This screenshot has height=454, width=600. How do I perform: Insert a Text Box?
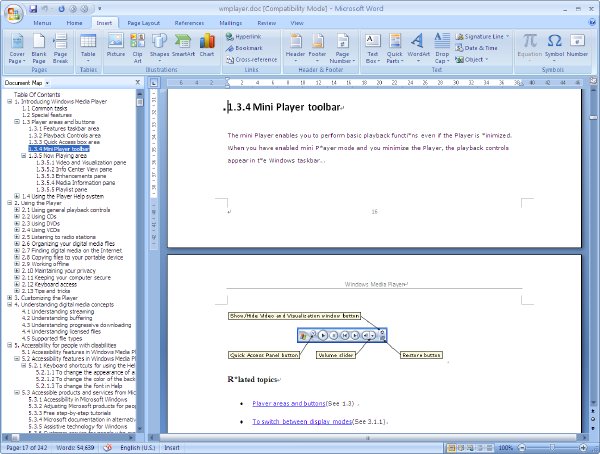pyautogui.click(x=372, y=49)
